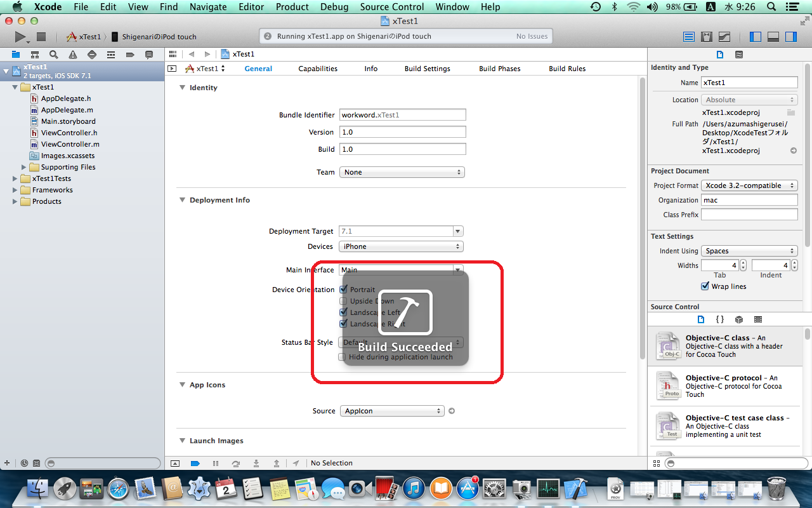812x508 pixels.
Task: Show the Code Snippet library
Action: (x=720, y=319)
